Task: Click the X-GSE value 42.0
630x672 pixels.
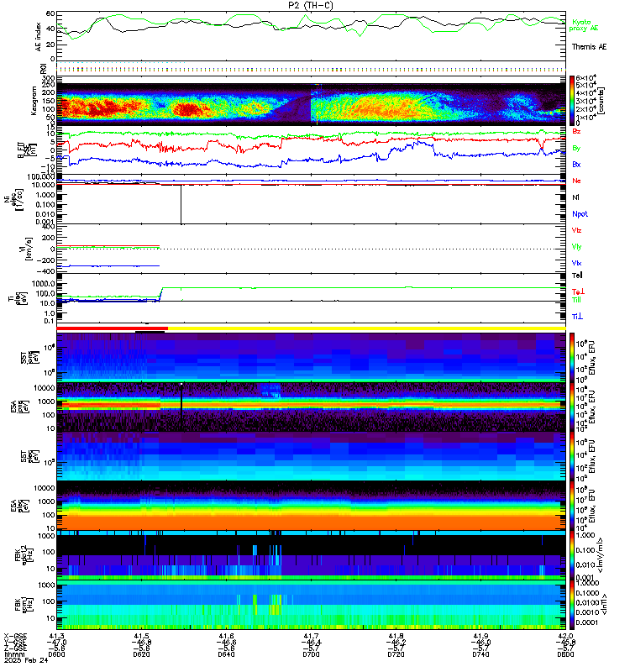Action: [565, 636]
